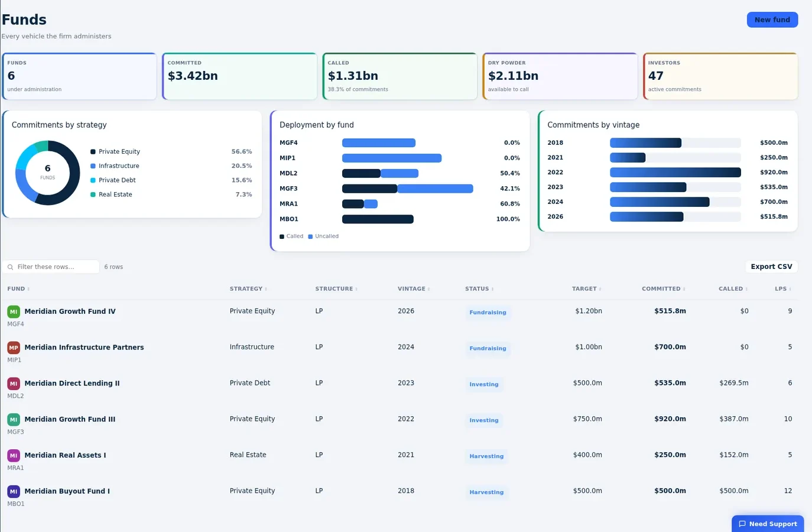This screenshot has height=532, width=812.
Task: Click the 2022 vintage commitments bar
Action: [x=675, y=173]
